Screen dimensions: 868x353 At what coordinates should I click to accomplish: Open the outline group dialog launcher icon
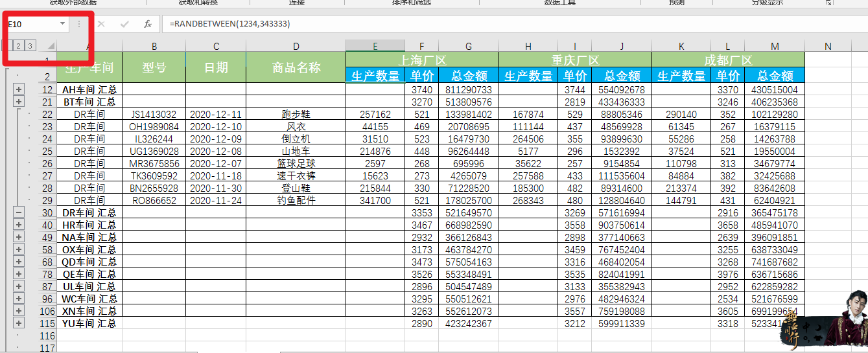coord(828,3)
